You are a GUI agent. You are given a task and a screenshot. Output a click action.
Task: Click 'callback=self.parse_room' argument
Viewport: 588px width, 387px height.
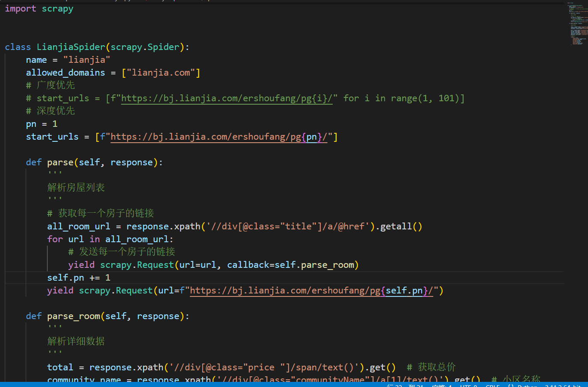(291, 265)
